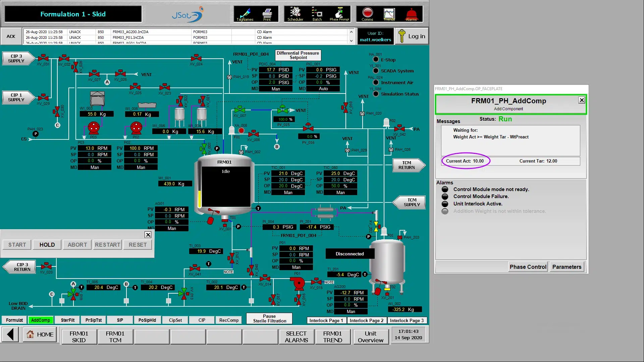Click the Print icon

(x=267, y=14)
